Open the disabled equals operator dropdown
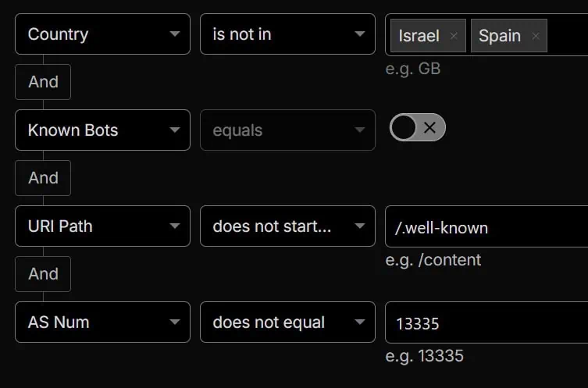 pyautogui.click(x=287, y=130)
